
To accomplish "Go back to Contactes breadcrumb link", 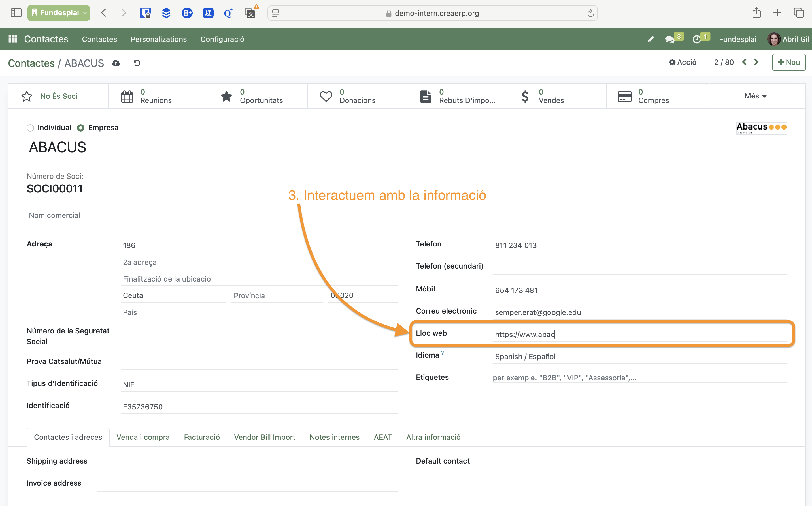I will (x=31, y=63).
